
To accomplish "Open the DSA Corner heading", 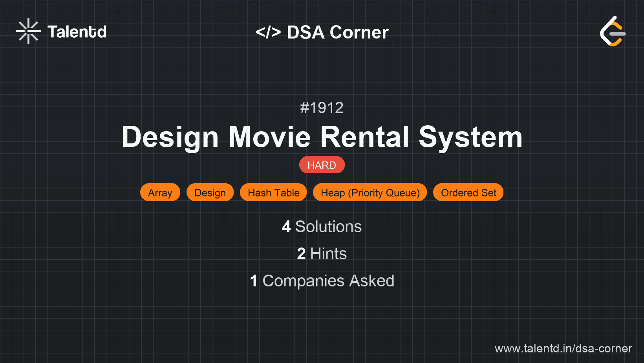I will [338, 32].
